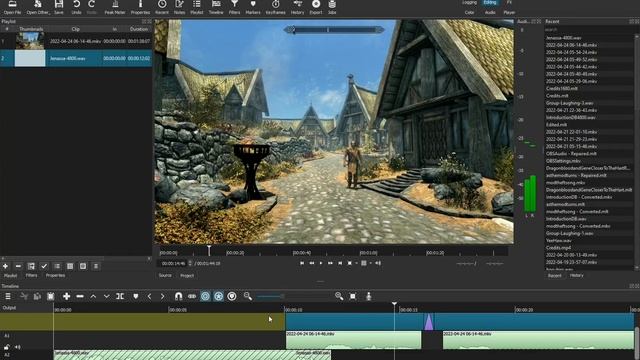Image resolution: width=640 pixels, height=360 pixels.
Task: Open the player volume control
Action: 378,263
